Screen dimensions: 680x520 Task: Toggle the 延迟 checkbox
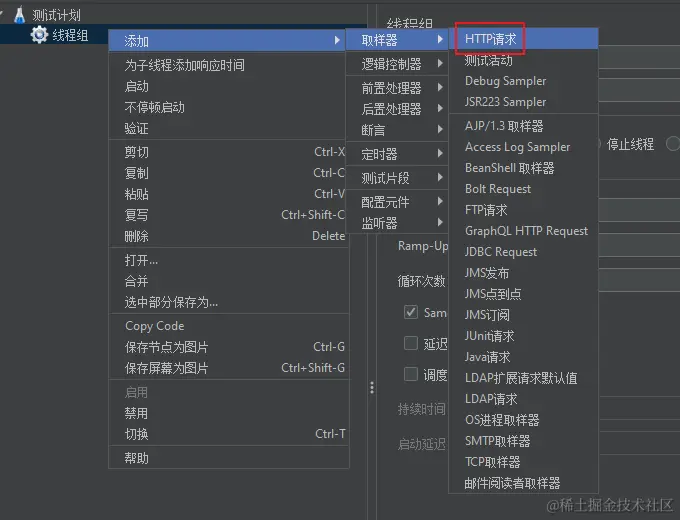411,343
